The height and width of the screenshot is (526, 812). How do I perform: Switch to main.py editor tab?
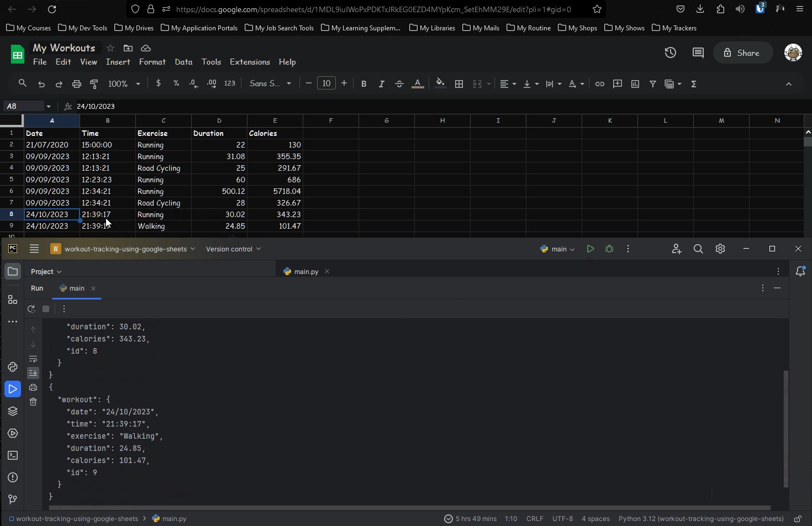click(x=301, y=272)
